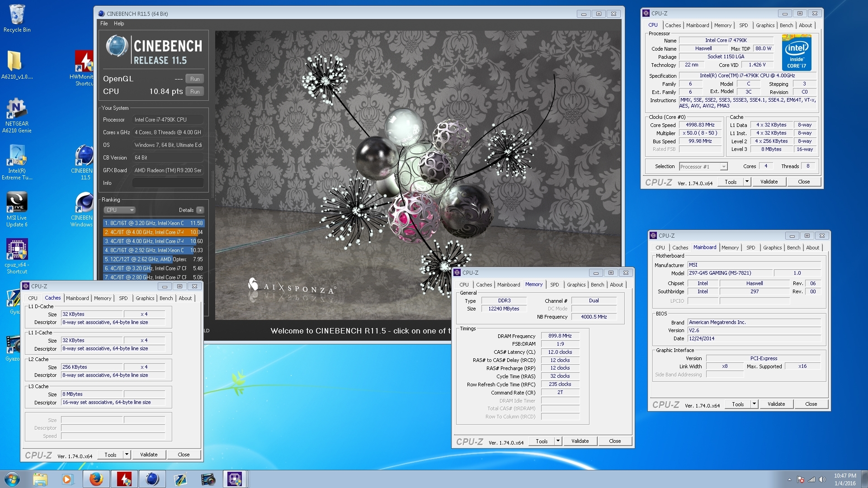Click Cinebench logo sphere icon
Screen dimensions: 868x488
117,46
